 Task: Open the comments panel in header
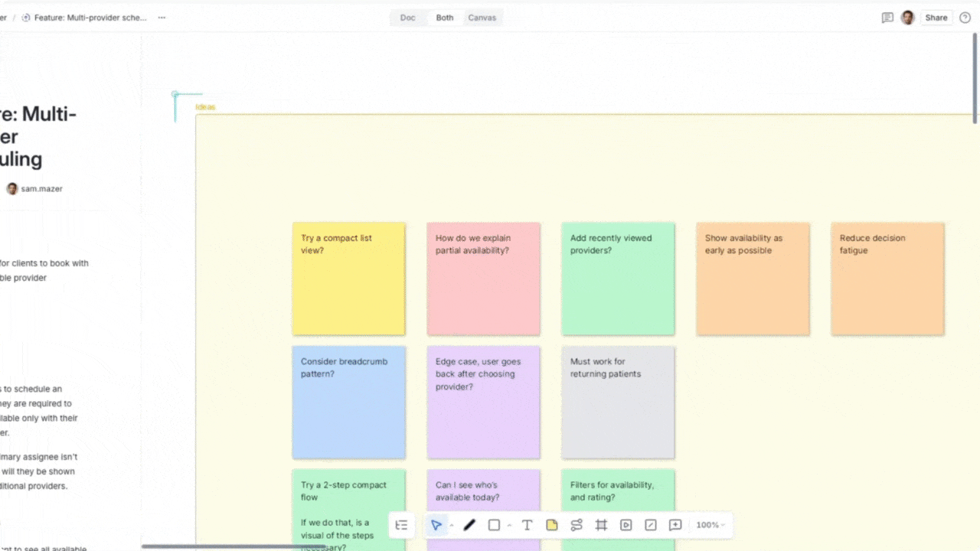tap(887, 18)
